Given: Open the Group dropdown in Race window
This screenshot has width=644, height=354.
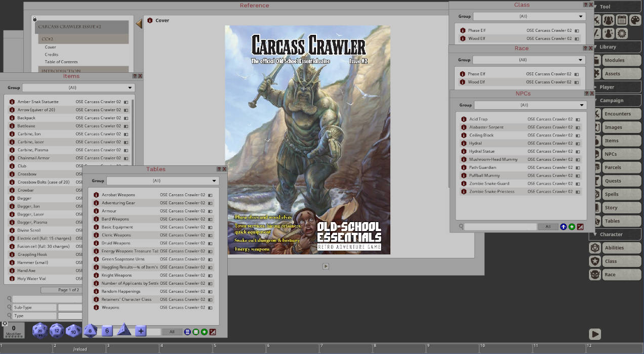Looking at the screenshot, I should click(x=529, y=60).
